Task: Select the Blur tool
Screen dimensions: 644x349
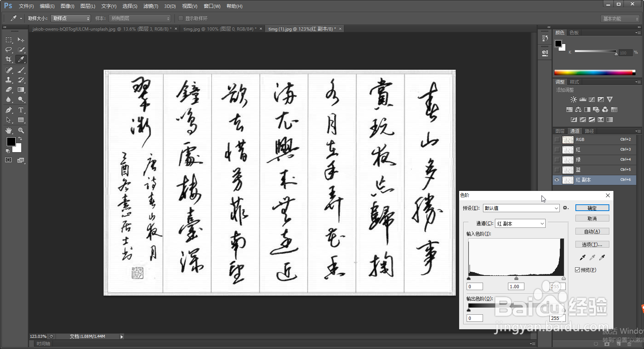Action: pos(9,100)
